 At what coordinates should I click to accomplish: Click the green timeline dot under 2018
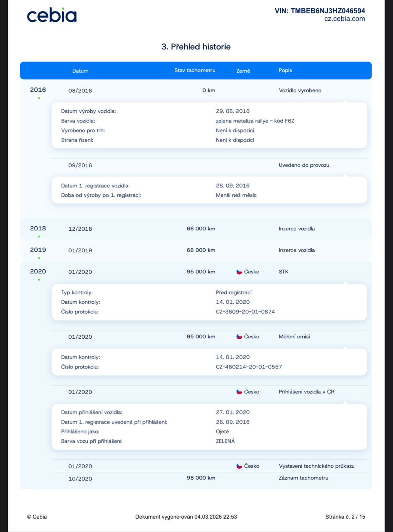click(39, 237)
